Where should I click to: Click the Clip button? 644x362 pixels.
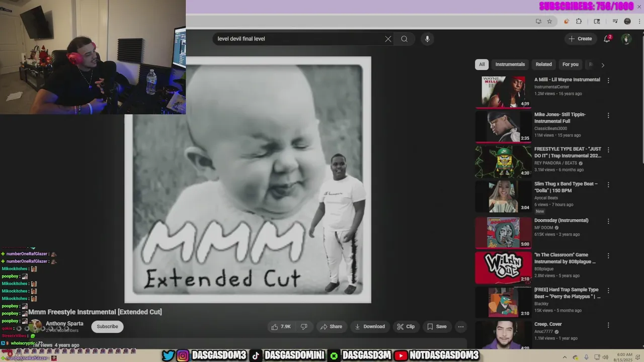coord(406,326)
